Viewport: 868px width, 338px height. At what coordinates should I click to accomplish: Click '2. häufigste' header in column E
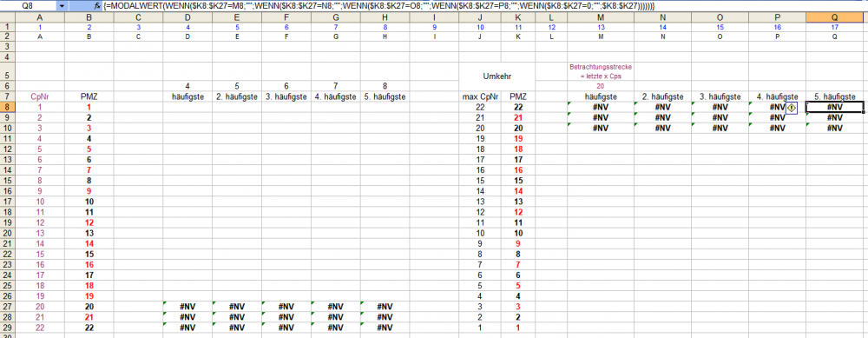click(237, 97)
